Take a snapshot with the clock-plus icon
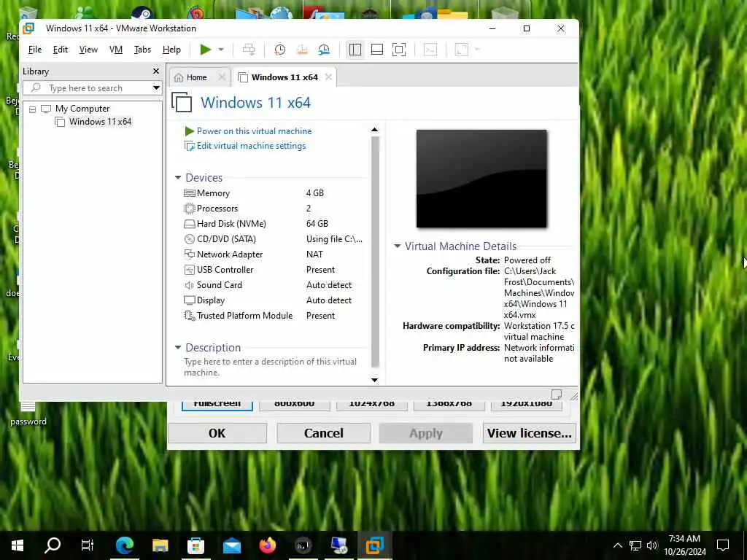747x560 pixels. point(279,50)
